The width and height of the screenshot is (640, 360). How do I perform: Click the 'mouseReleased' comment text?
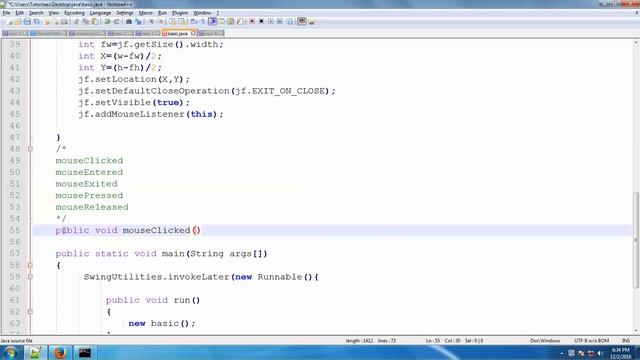pos(92,207)
